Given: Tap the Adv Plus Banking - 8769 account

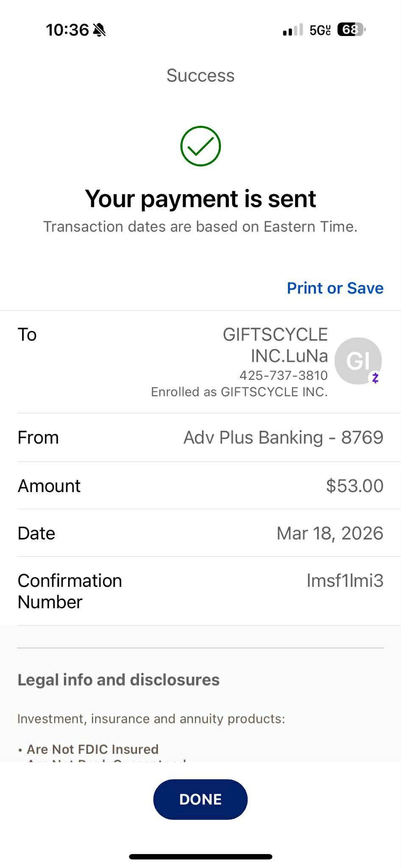Looking at the screenshot, I should tap(283, 437).
